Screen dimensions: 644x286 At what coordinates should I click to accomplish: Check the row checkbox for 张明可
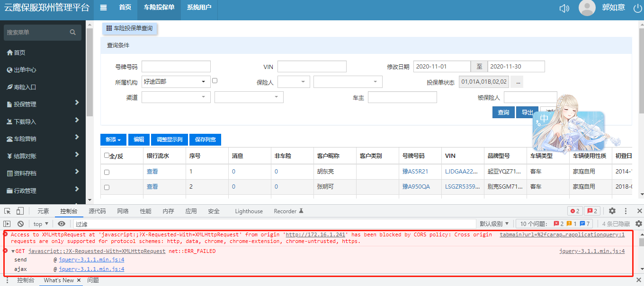tap(107, 187)
